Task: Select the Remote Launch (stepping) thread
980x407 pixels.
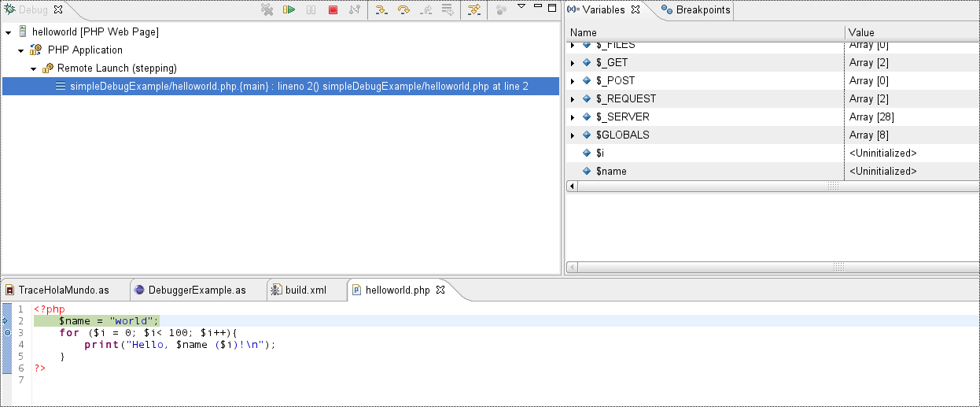Action: pyautogui.click(x=117, y=68)
